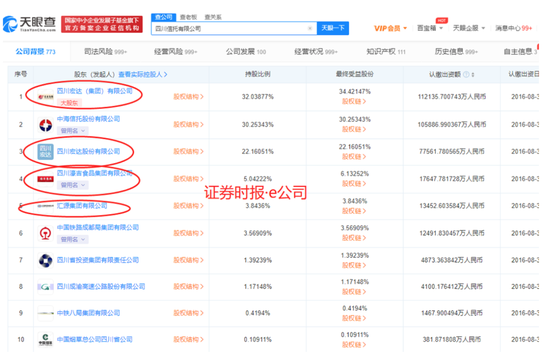Switch to the 查老板 search tab
The height and width of the screenshot is (360, 550).
click(188, 17)
